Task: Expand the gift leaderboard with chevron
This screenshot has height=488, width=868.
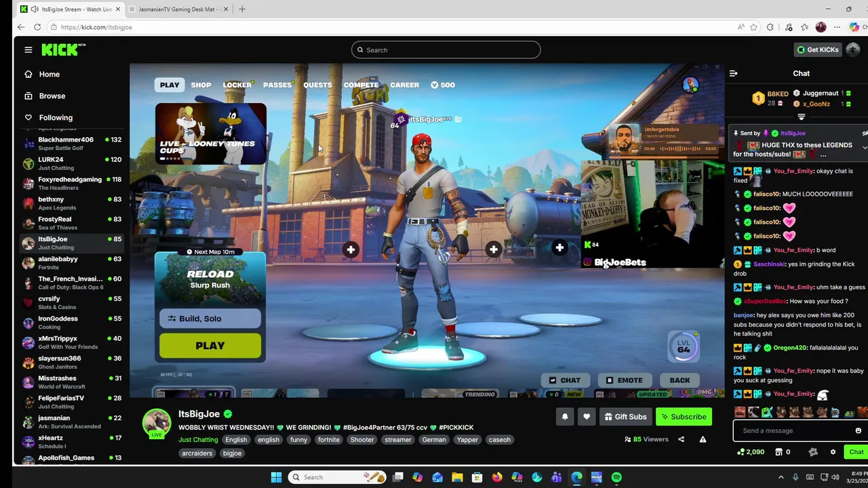Action: tap(801, 117)
